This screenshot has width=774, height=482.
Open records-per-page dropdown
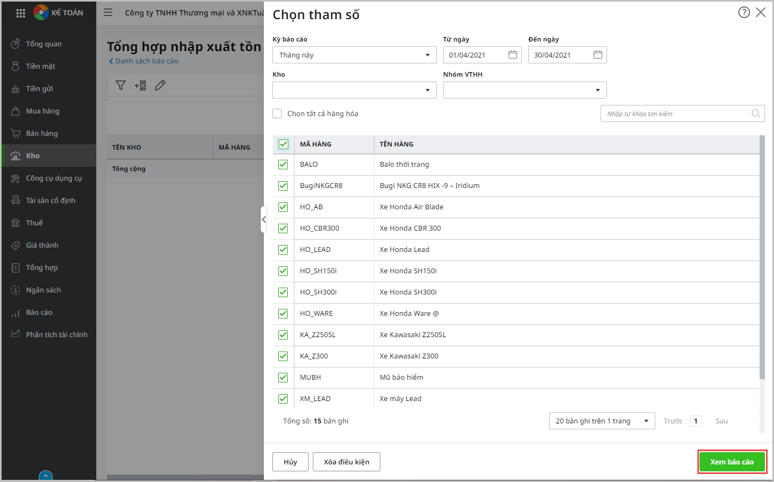[x=602, y=421]
